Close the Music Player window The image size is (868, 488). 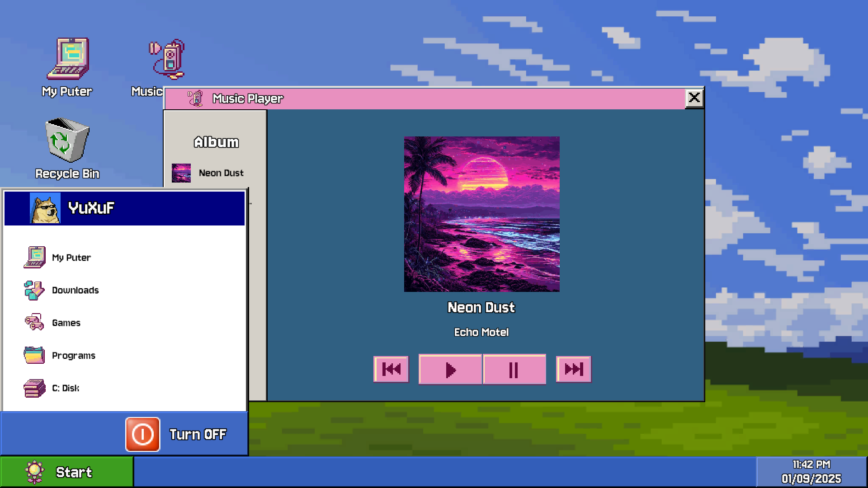tap(694, 98)
